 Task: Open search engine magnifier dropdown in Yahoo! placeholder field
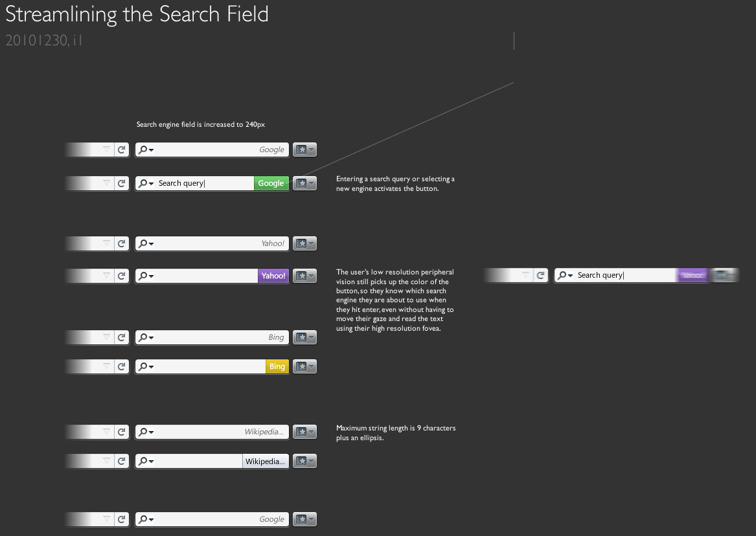click(x=146, y=243)
